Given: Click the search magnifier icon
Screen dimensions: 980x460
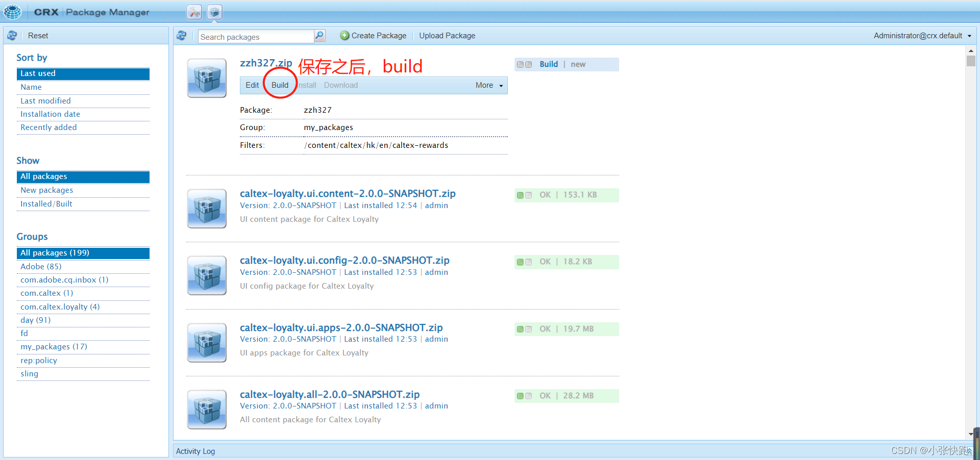Looking at the screenshot, I should (320, 36).
